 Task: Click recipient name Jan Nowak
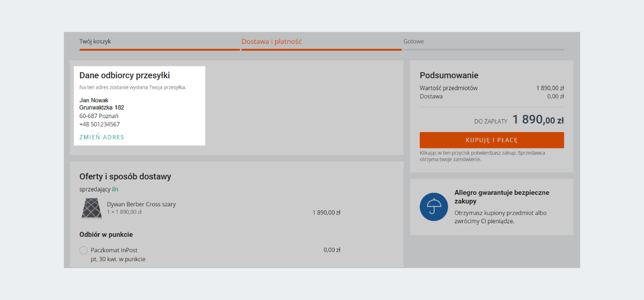[x=94, y=100]
